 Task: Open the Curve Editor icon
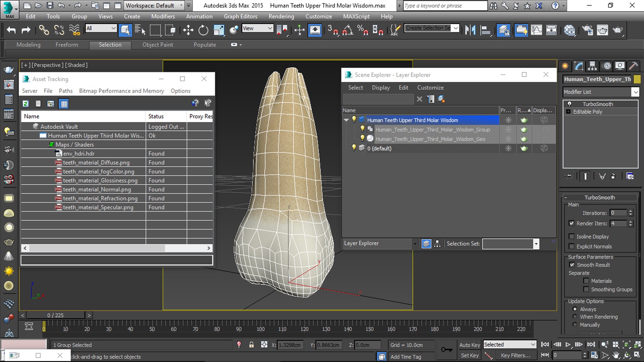point(536,30)
